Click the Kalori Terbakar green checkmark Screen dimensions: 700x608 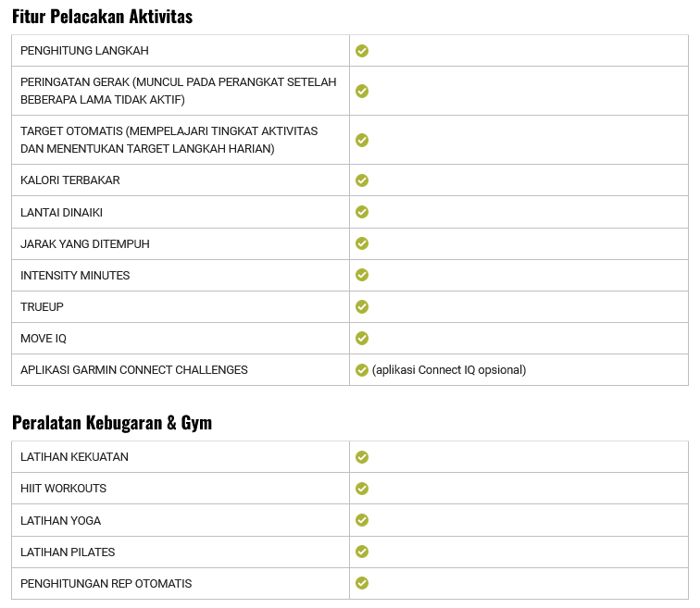[x=362, y=180]
